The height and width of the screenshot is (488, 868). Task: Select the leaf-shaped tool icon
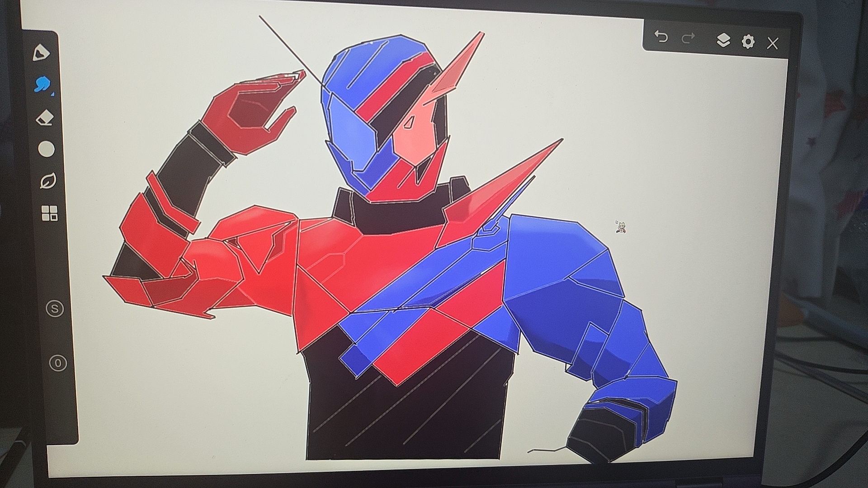tap(48, 181)
